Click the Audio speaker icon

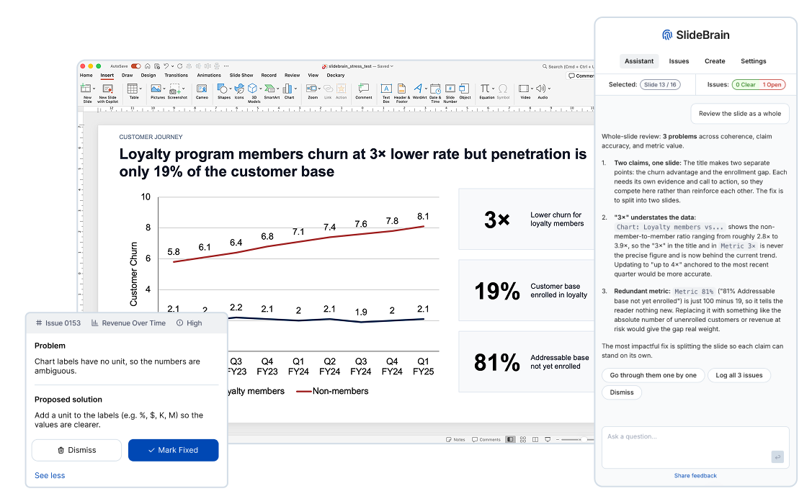click(540, 89)
